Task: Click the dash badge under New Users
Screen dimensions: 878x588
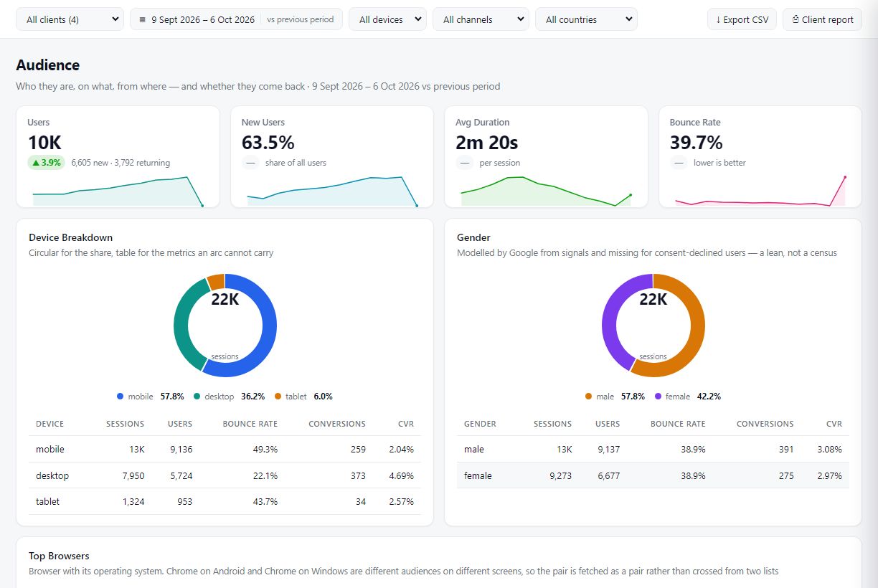Action: point(250,163)
